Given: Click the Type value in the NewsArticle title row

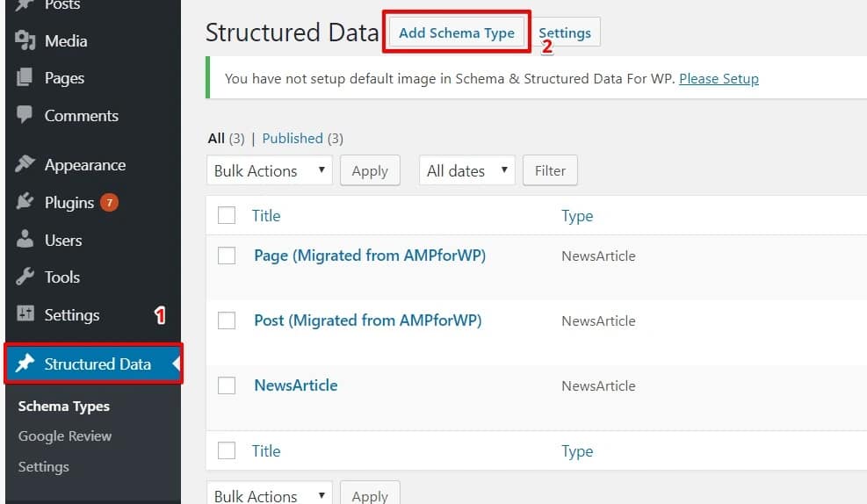Looking at the screenshot, I should click(598, 385).
